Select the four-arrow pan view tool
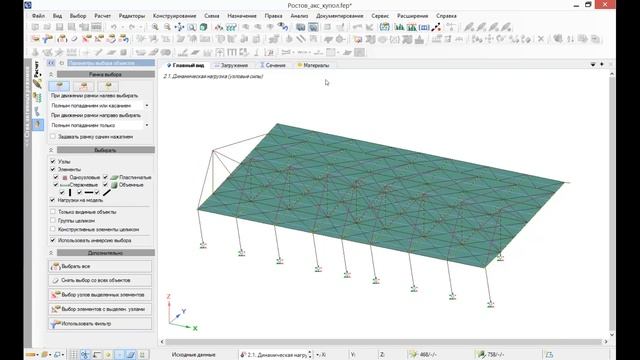Image resolution: width=640 pixels, height=360 pixels. 179,27
